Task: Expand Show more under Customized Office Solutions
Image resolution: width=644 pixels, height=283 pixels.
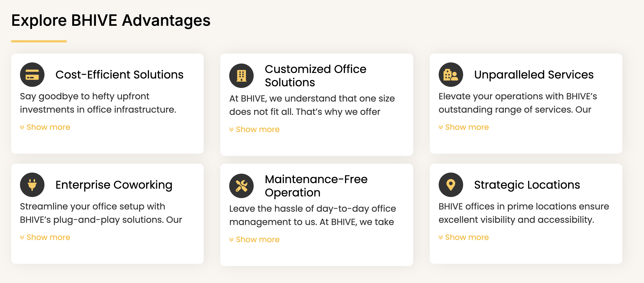Action: click(254, 129)
